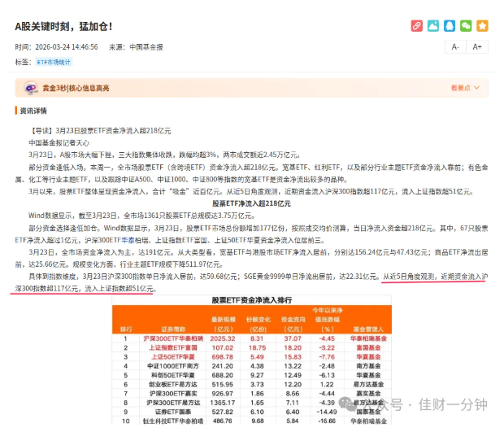Click the value 37.07 in row 1
504x445 pixels.
[x=293, y=338]
